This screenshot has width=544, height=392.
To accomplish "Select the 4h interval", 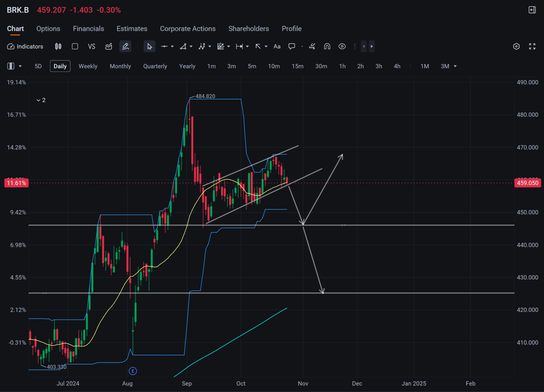I will pos(397,66).
